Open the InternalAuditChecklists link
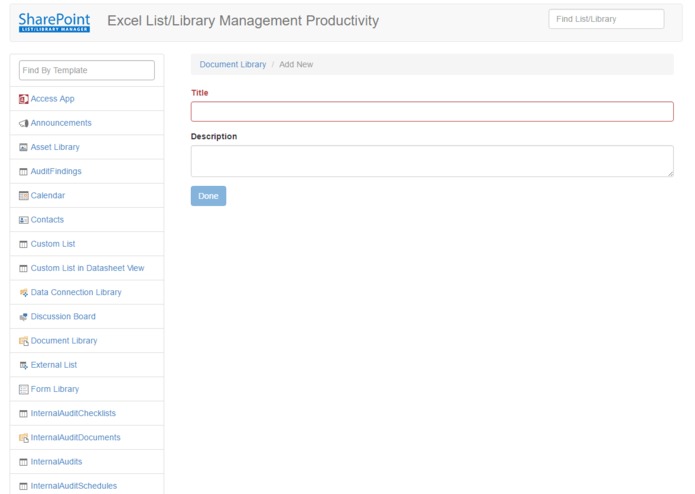 73,413
